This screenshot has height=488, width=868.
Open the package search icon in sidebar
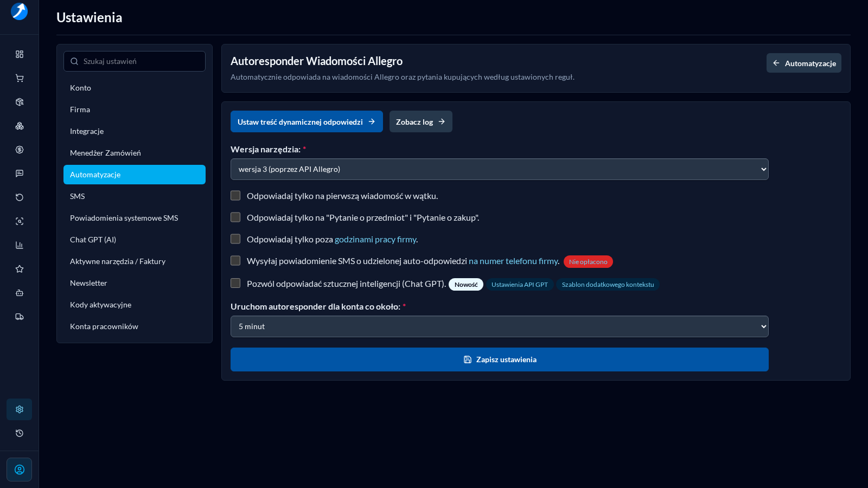pos(20,102)
